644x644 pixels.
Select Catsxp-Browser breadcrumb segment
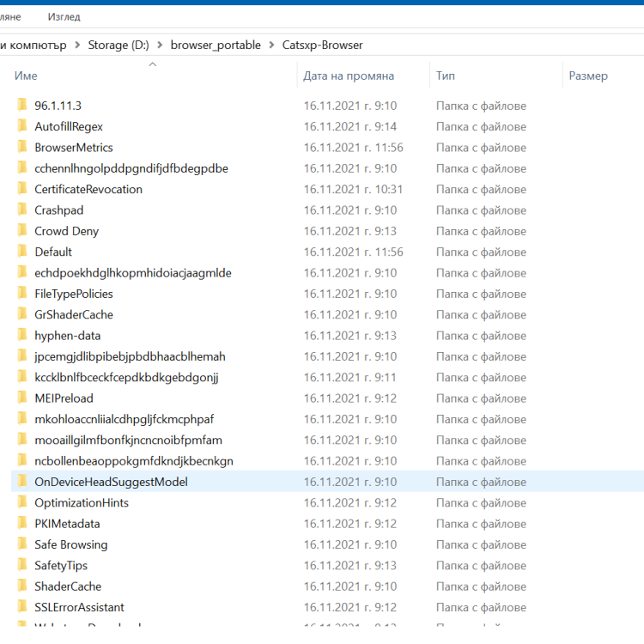(322, 45)
